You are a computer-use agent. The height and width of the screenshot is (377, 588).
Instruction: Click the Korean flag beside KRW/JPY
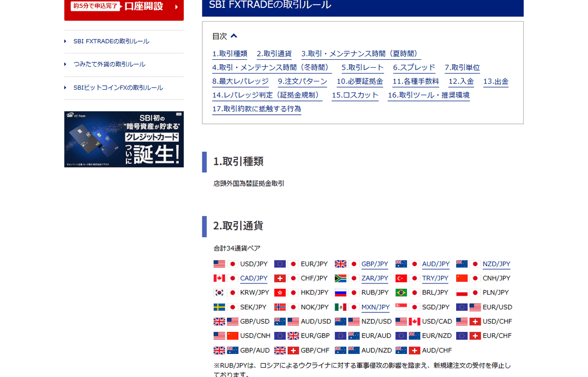(x=220, y=293)
